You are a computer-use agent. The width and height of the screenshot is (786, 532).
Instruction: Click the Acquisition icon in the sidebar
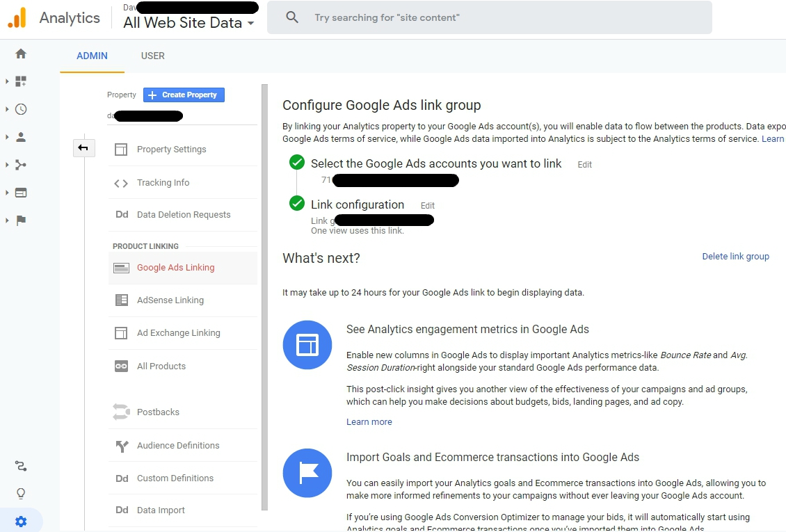click(21, 164)
